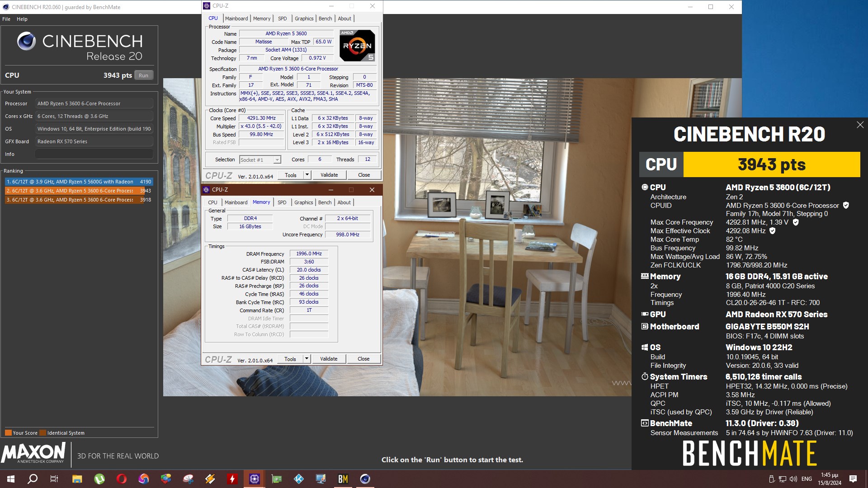
Task: Open Mainboard tab in lower CPU-Z window
Action: point(236,202)
